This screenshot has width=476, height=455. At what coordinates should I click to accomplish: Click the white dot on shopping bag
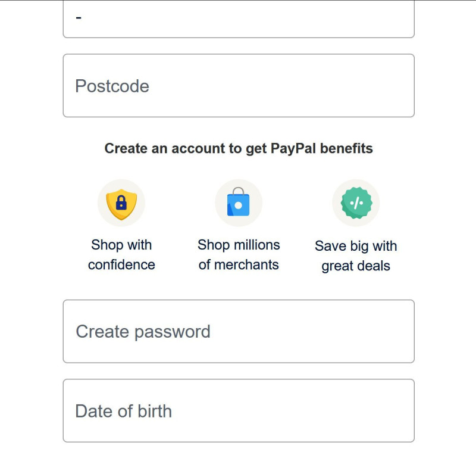238,205
